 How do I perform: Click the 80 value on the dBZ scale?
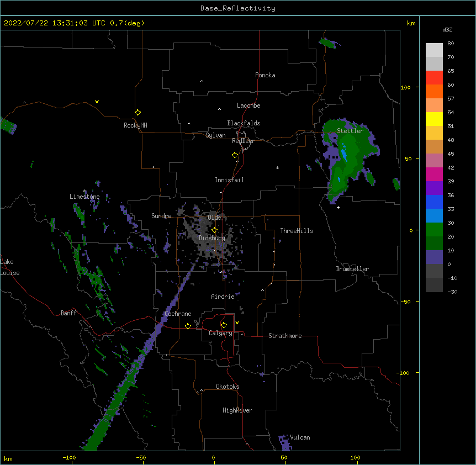451,44
